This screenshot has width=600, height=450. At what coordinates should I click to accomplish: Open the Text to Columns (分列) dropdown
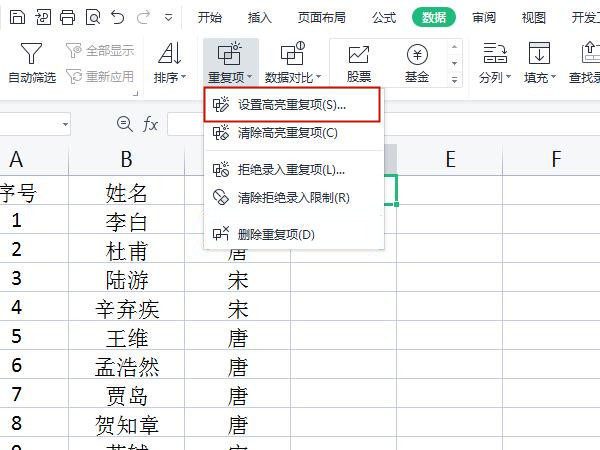(x=493, y=77)
